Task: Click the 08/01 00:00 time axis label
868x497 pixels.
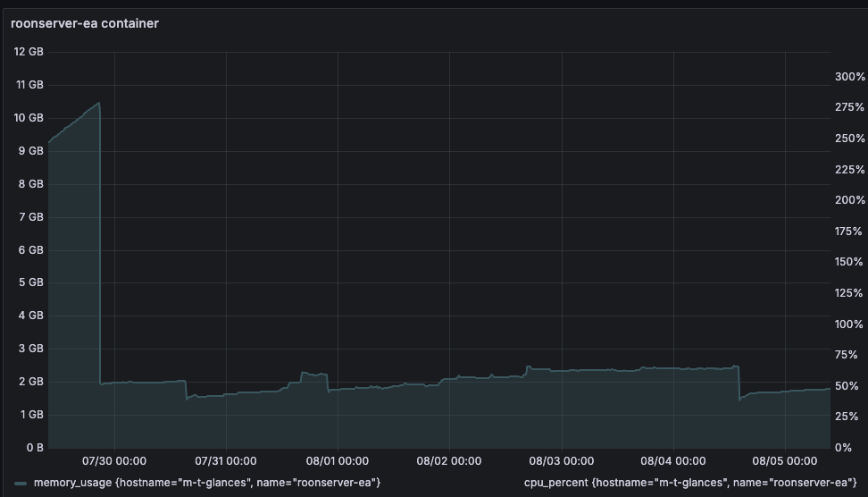Action: 337,461
